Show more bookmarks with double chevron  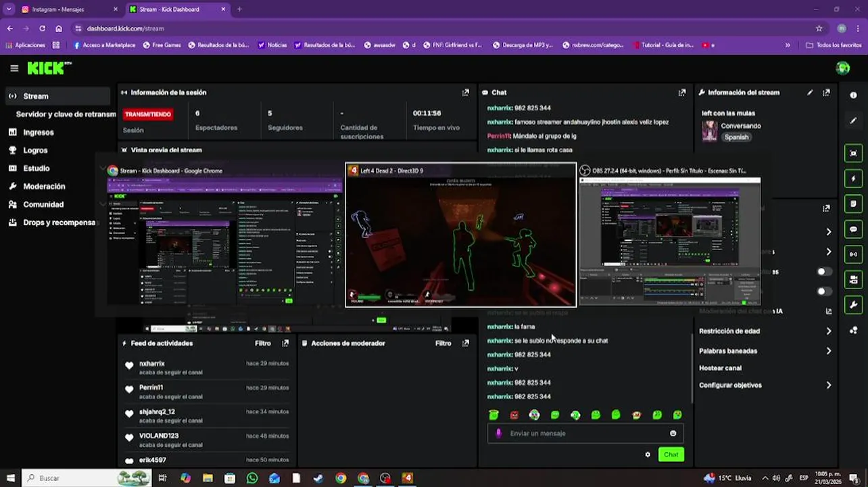(788, 45)
